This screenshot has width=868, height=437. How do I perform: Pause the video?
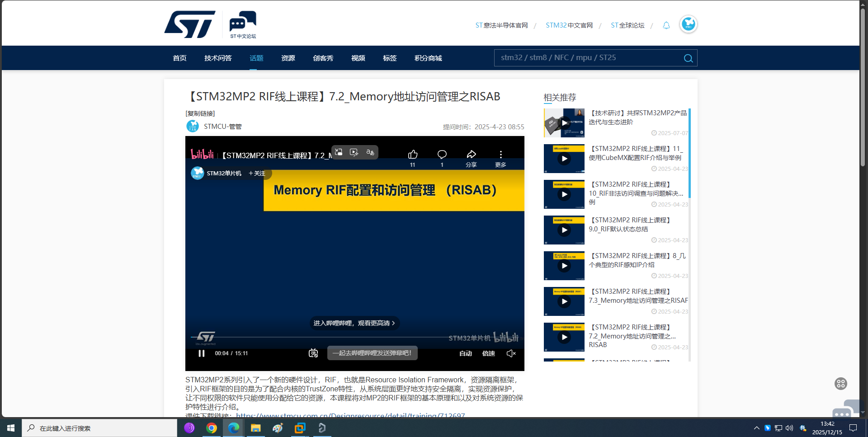[202, 353]
